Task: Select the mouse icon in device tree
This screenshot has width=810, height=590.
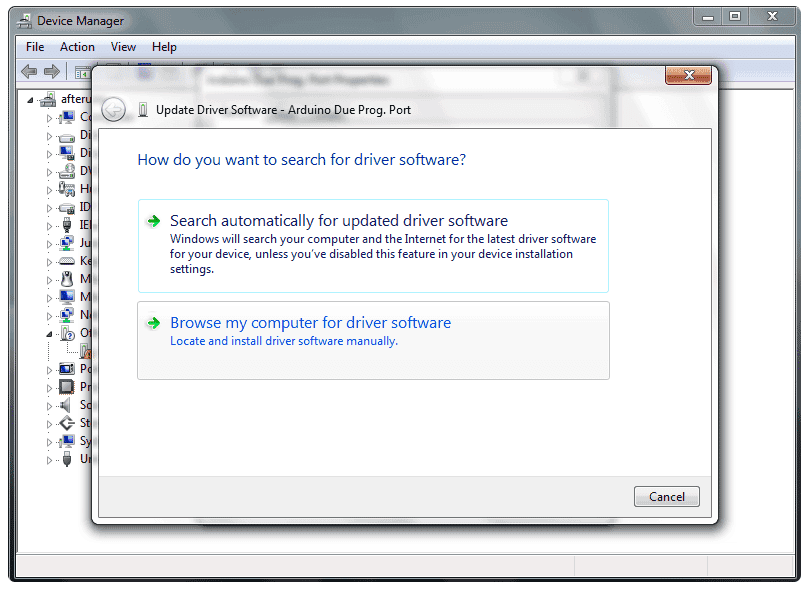Action: pyautogui.click(x=66, y=279)
